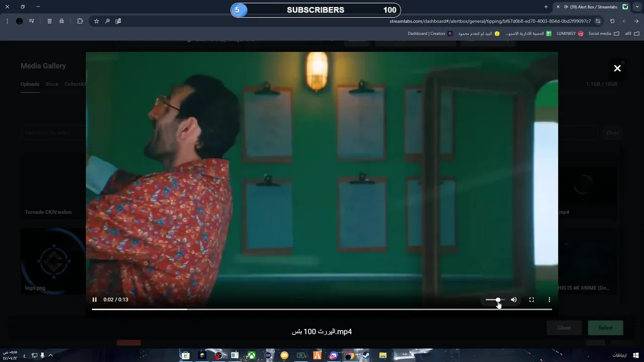Open the Extensions puzzle icon

tap(79, 21)
